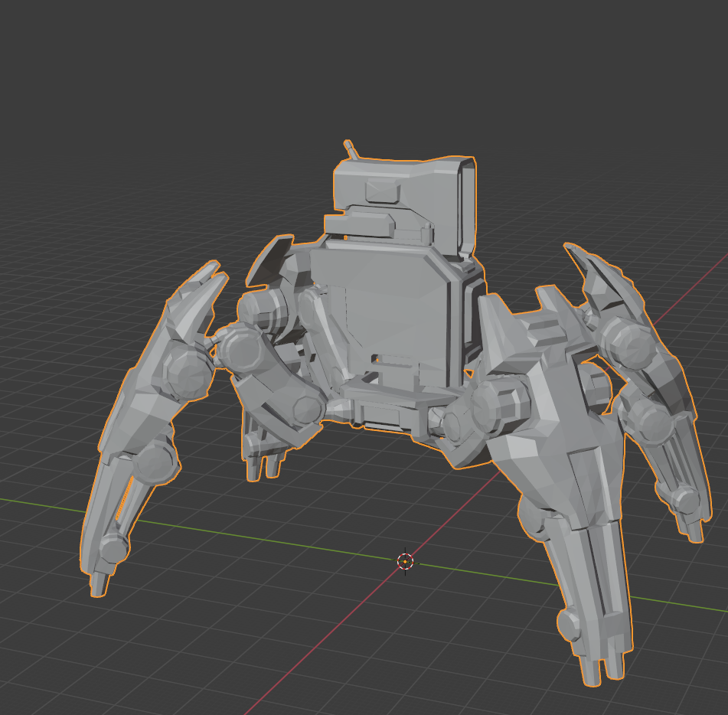Click the 3D cursor at the scene origin
The height and width of the screenshot is (715, 728).
(x=403, y=563)
